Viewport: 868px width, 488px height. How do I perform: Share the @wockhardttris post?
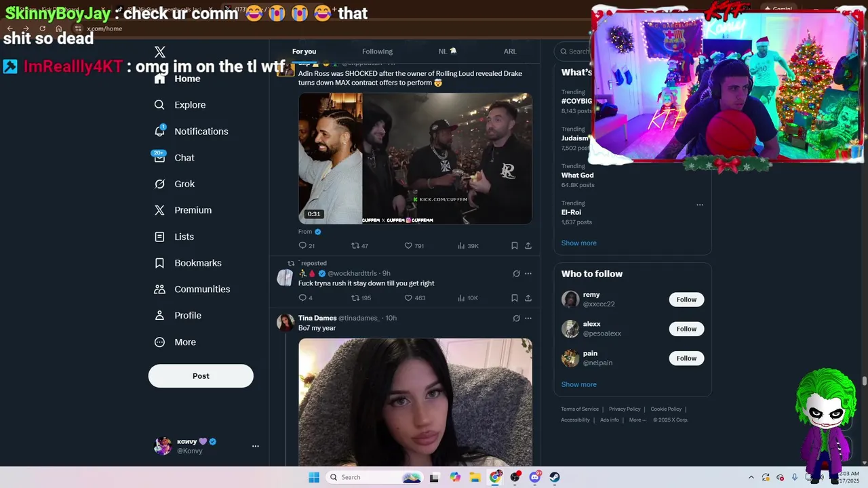click(x=528, y=298)
